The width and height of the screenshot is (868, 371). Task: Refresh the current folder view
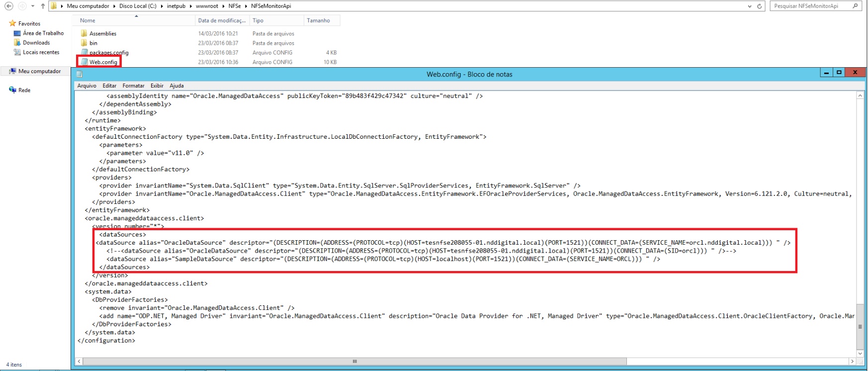(x=759, y=6)
